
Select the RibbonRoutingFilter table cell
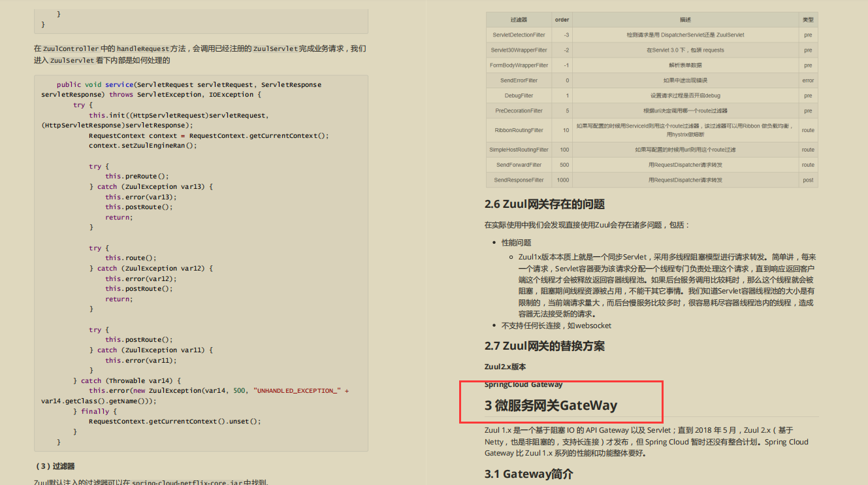tap(519, 130)
